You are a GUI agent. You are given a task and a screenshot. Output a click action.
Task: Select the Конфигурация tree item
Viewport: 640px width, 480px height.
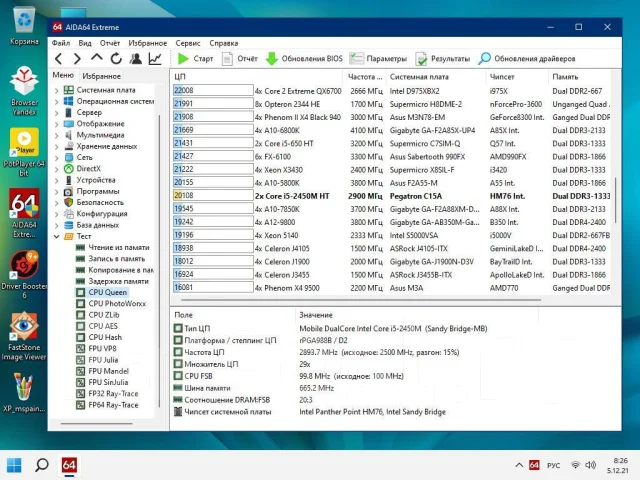tap(102, 213)
